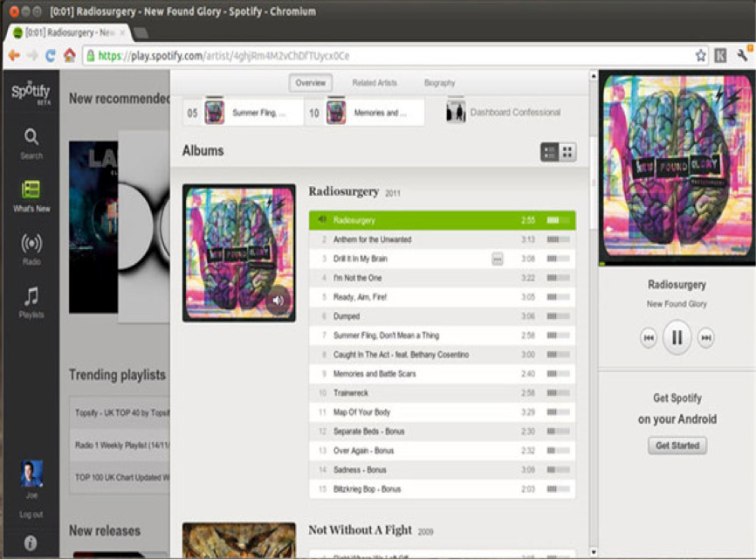Reload the page

tap(50, 55)
